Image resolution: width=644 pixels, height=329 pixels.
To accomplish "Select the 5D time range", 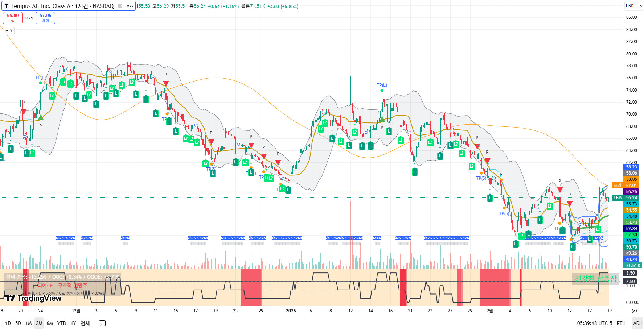I will click(18, 323).
